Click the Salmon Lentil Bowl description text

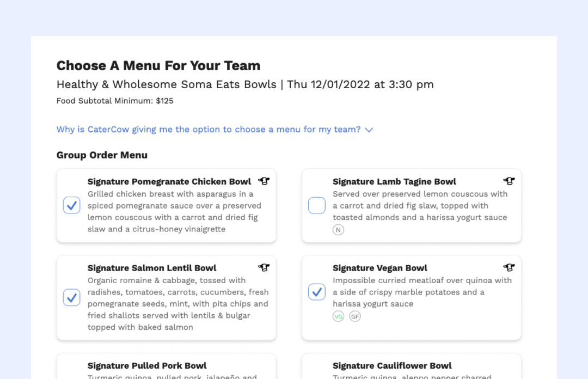178,304
